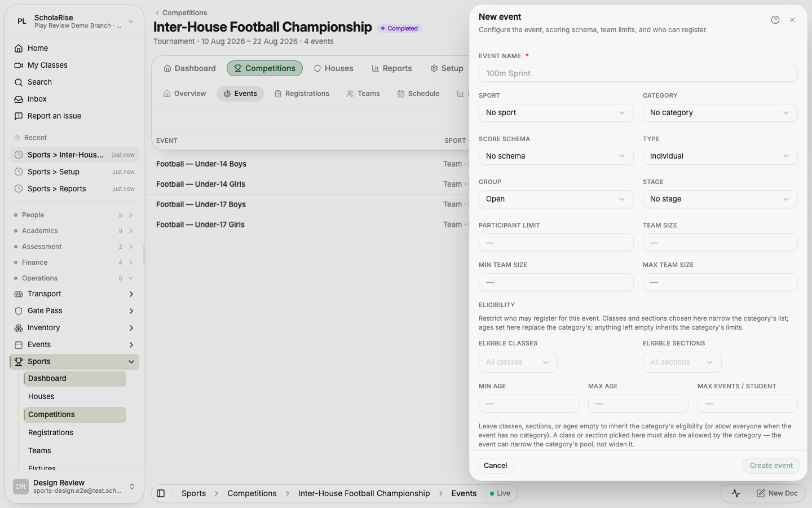Switch to the Houses tab
The image size is (812, 508).
pyautogui.click(x=334, y=68)
